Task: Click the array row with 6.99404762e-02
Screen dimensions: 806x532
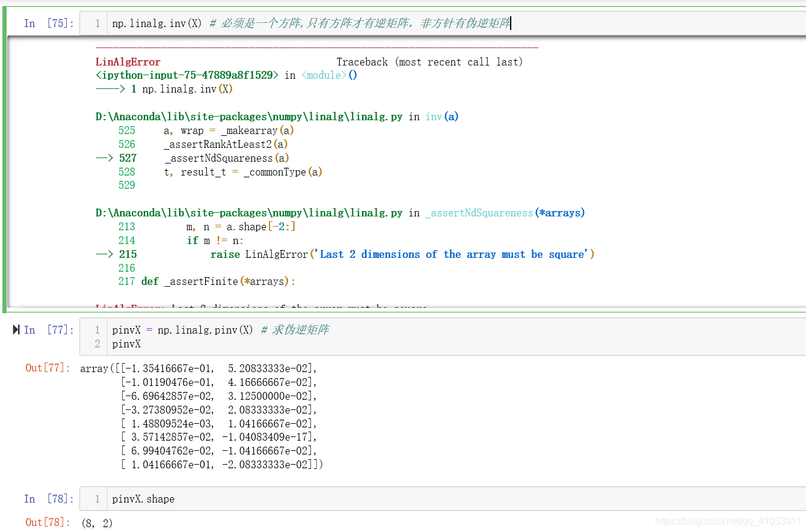Action: click(x=218, y=451)
